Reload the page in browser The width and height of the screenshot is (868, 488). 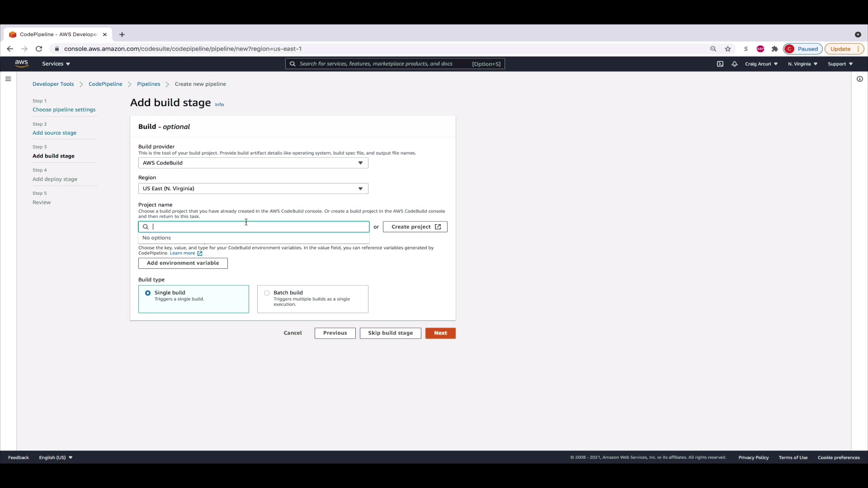pyautogui.click(x=39, y=49)
